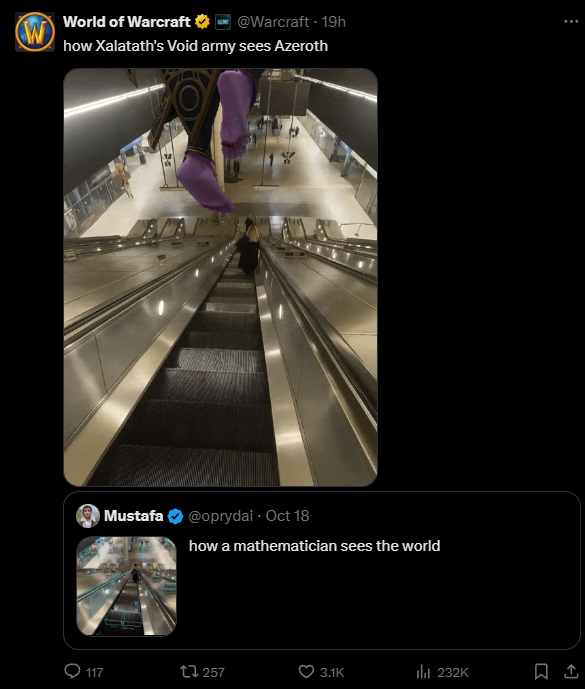Click the affiliate badge next to @Warcraft

pos(223,22)
